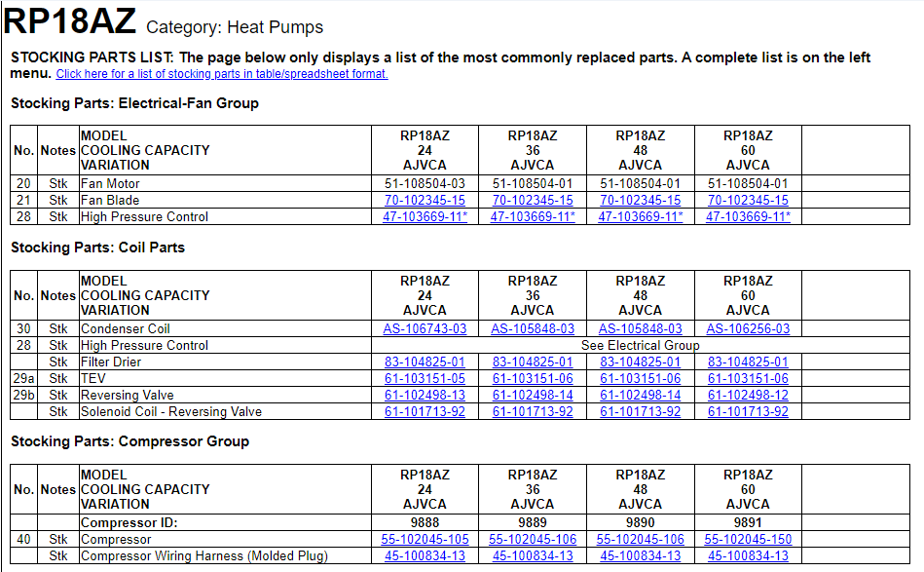Click the 'Category: Heat Pumps' text

click(x=235, y=27)
